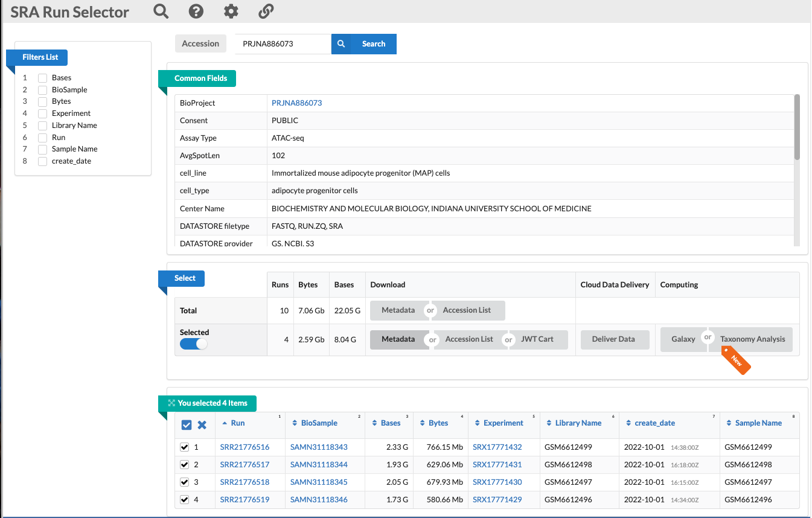Open Taxonomy Analysis for selected runs
This screenshot has height=518, width=812.
point(753,339)
